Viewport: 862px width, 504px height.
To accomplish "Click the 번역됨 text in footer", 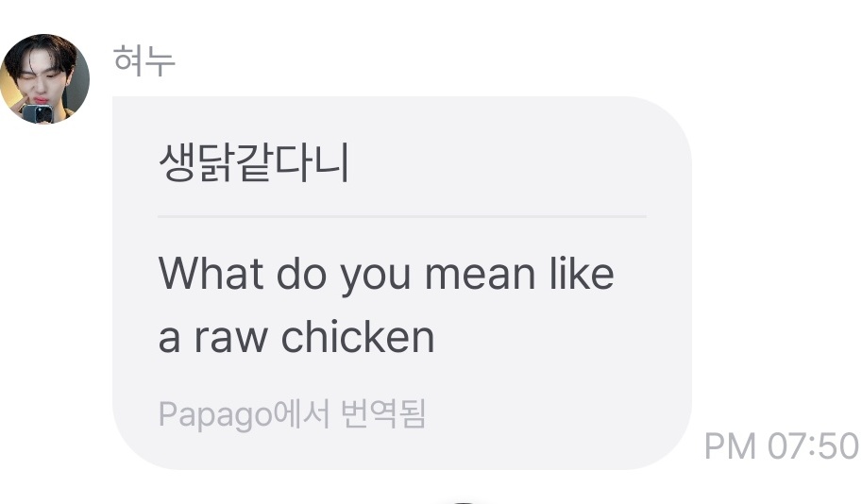I will coord(383,413).
